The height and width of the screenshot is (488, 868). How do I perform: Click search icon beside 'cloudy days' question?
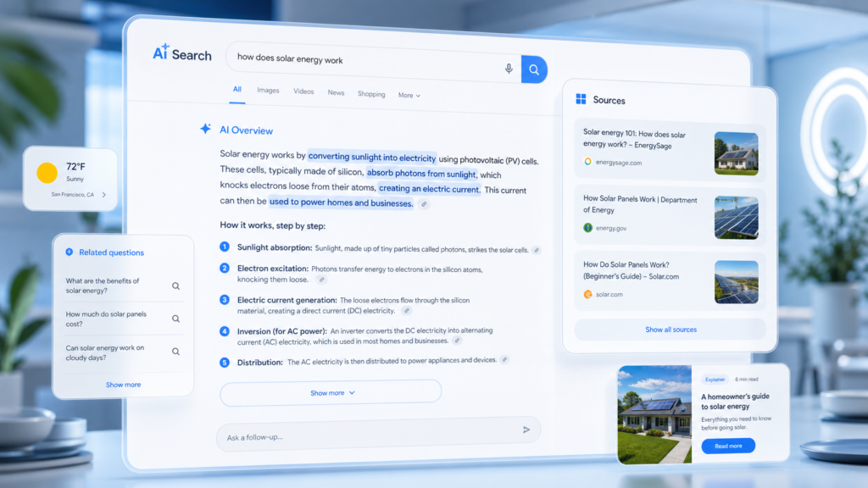pos(175,352)
